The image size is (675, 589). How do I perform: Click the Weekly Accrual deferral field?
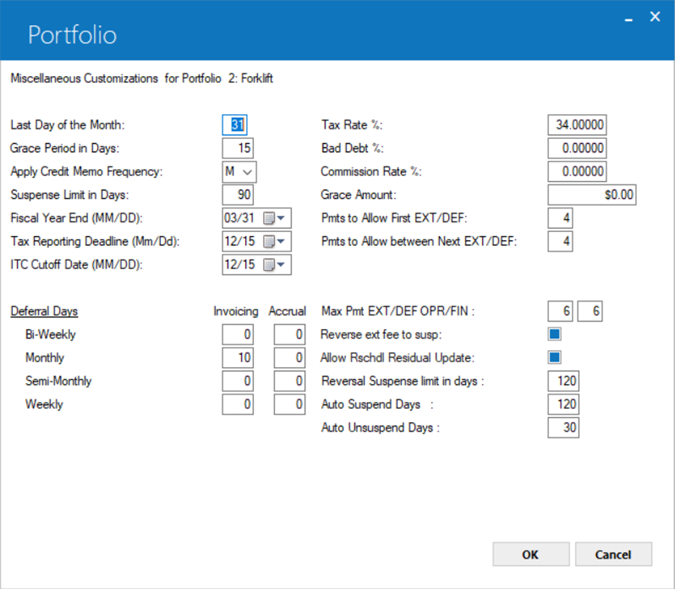289,404
